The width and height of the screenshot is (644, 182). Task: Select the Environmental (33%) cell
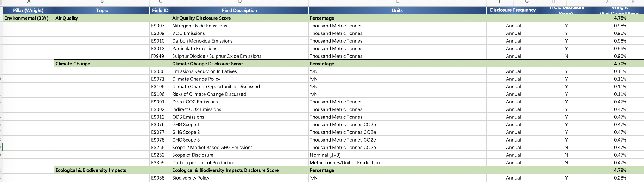tap(26, 18)
